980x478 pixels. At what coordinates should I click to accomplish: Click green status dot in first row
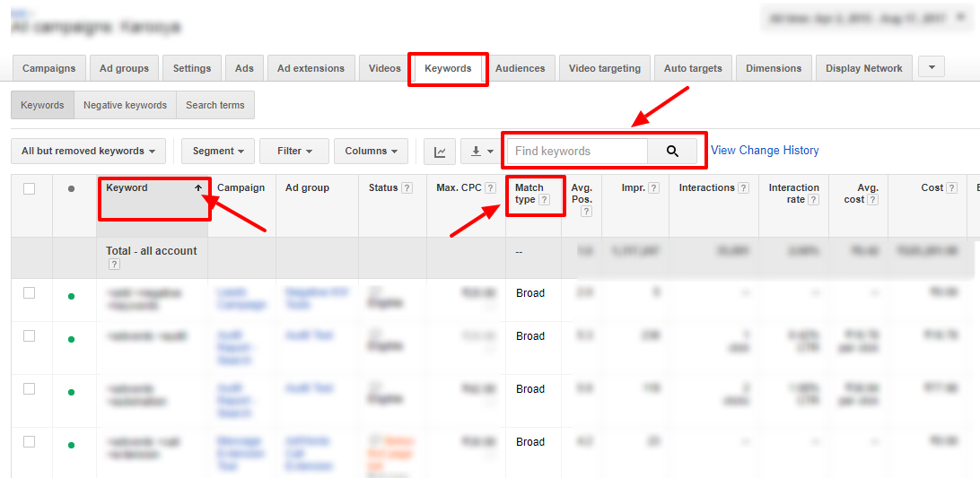(x=71, y=296)
